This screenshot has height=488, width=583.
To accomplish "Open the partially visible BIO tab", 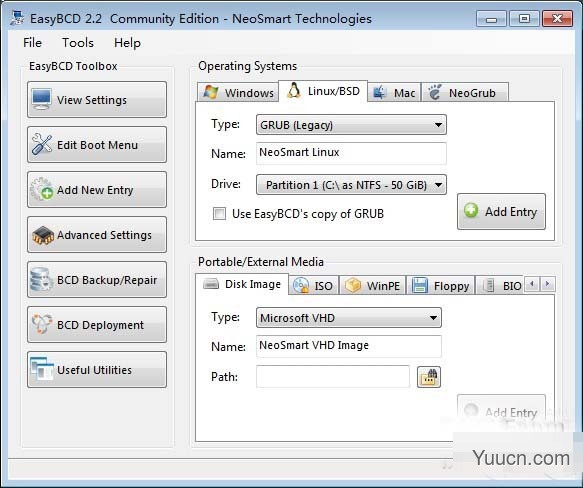I will point(499,285).
